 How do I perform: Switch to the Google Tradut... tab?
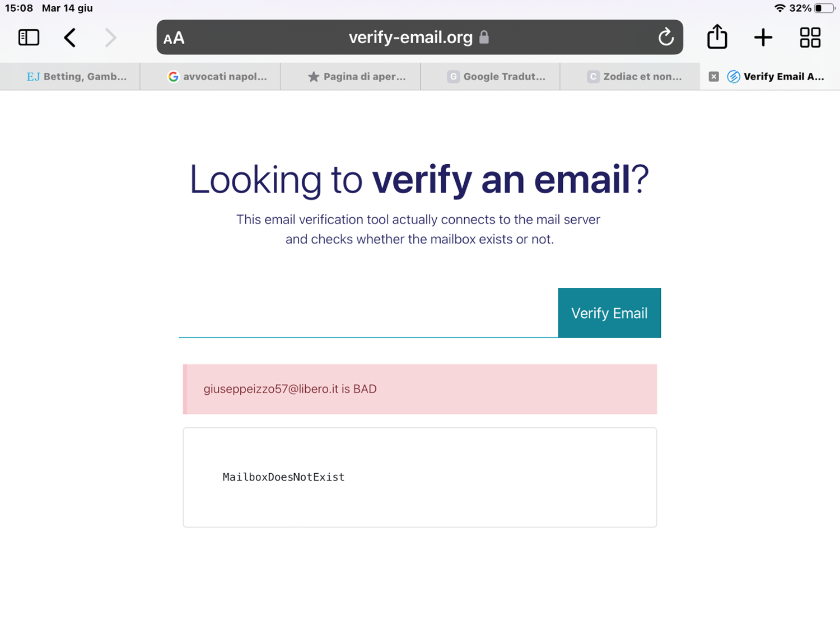(x=496, y=77)
